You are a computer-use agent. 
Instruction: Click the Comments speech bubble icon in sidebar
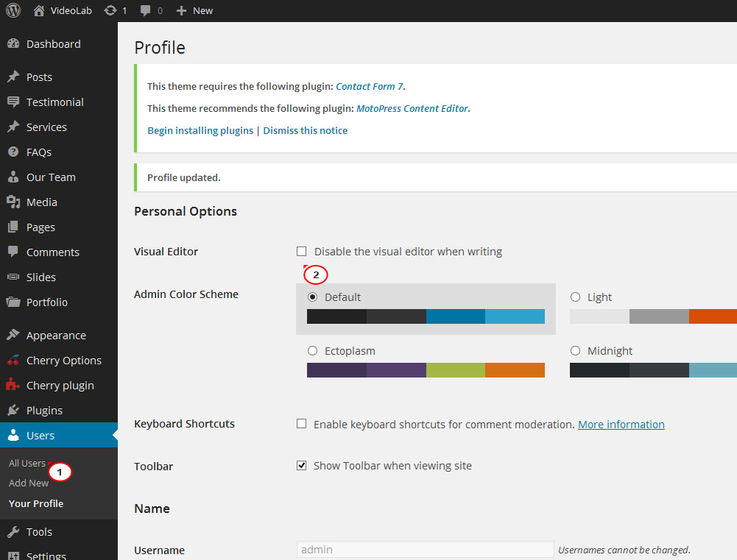[13, 252]
